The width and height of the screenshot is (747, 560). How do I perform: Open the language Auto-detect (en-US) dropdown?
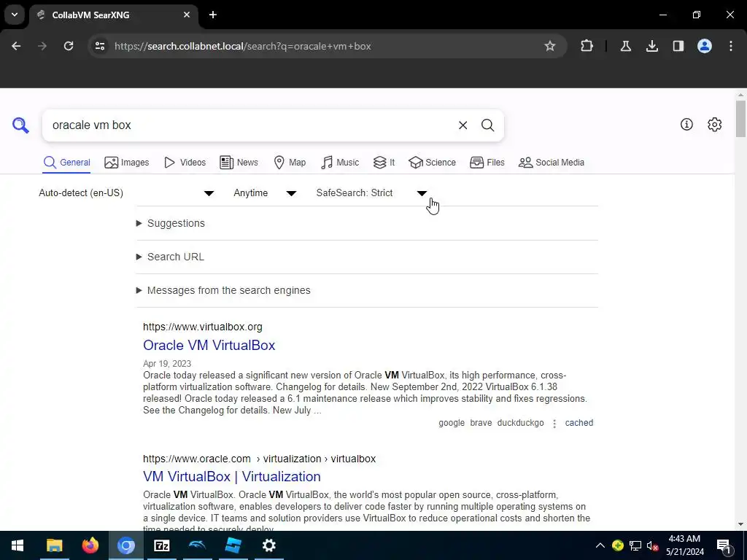coord(126,192)
